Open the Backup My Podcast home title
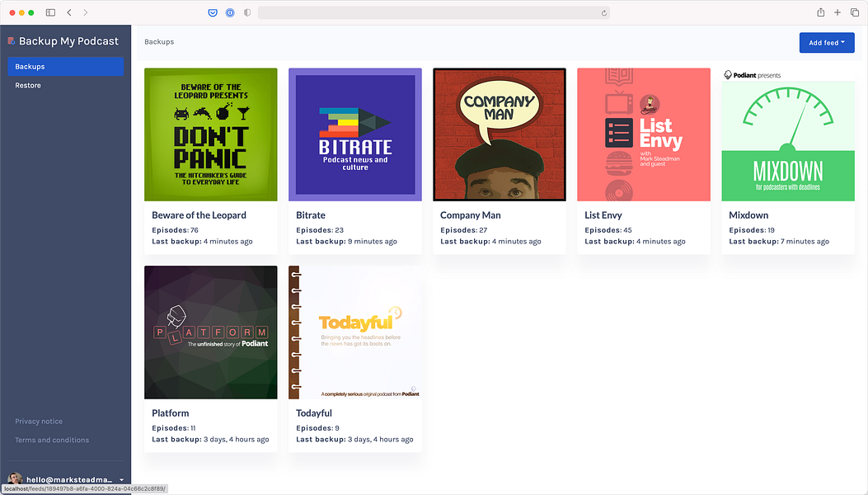868x495 pixels. 68,41
